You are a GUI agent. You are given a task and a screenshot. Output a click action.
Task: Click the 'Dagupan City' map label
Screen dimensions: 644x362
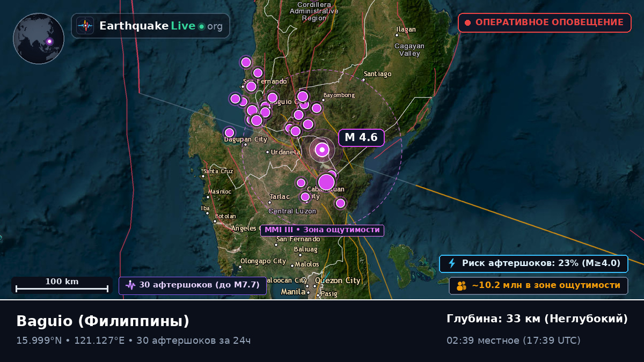(246, 139)
